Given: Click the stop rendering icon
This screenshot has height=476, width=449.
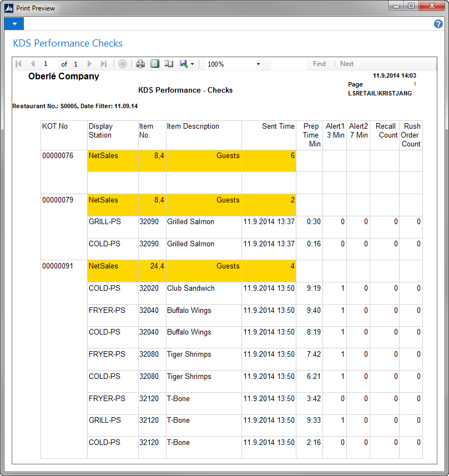Looking at the screenshot, I should (123, 64).
